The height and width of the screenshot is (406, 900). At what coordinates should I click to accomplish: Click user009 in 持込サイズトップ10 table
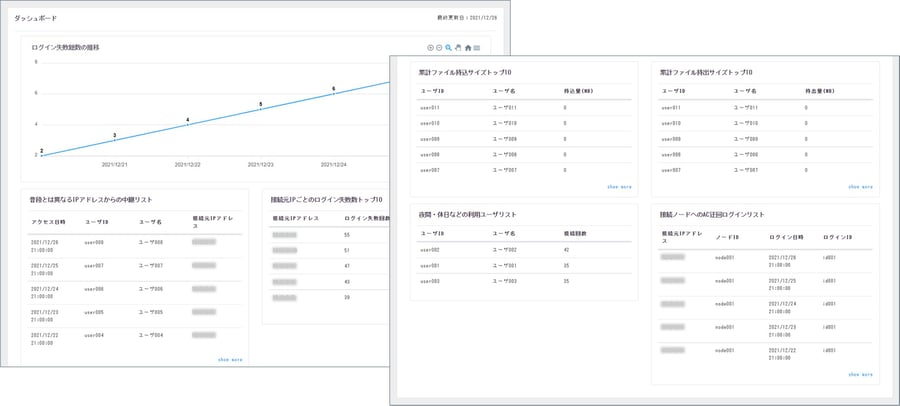pyautogui.click(x=430, y=140)
